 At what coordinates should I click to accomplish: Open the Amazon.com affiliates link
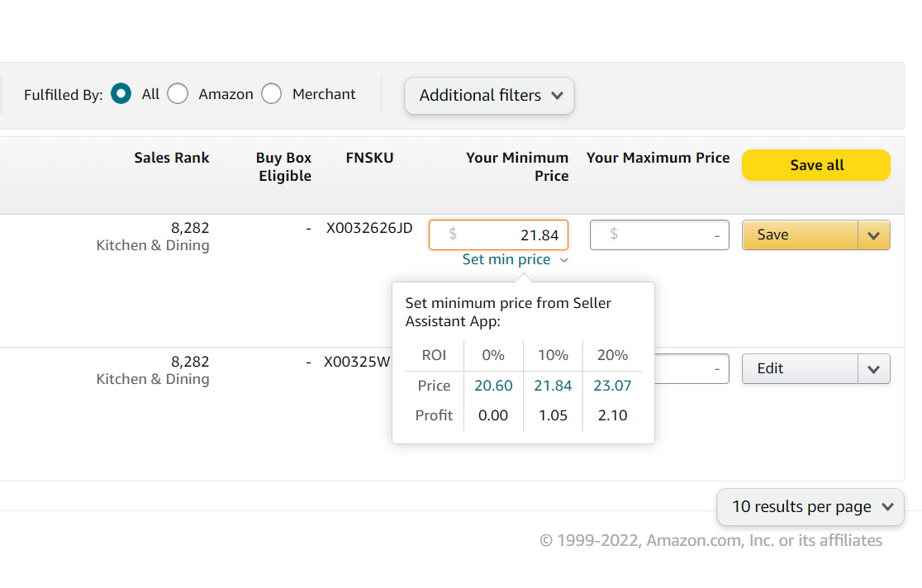(x=711, y=540)
